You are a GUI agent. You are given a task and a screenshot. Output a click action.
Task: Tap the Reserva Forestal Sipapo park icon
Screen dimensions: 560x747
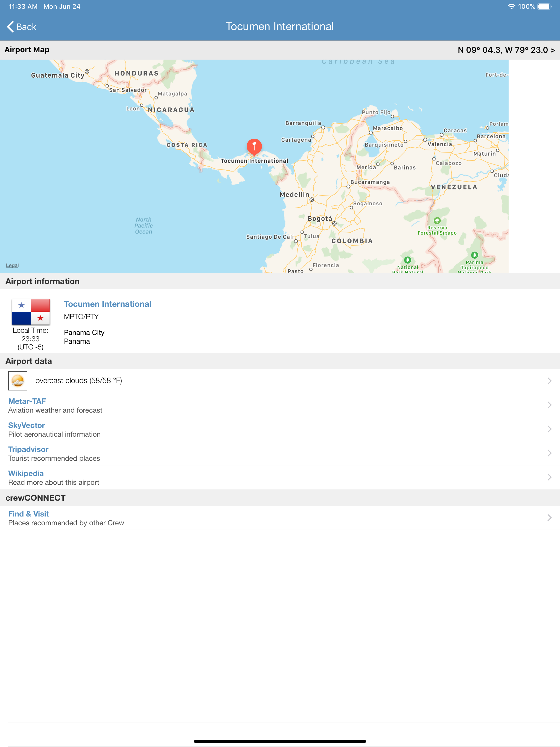tap(437, 221)
